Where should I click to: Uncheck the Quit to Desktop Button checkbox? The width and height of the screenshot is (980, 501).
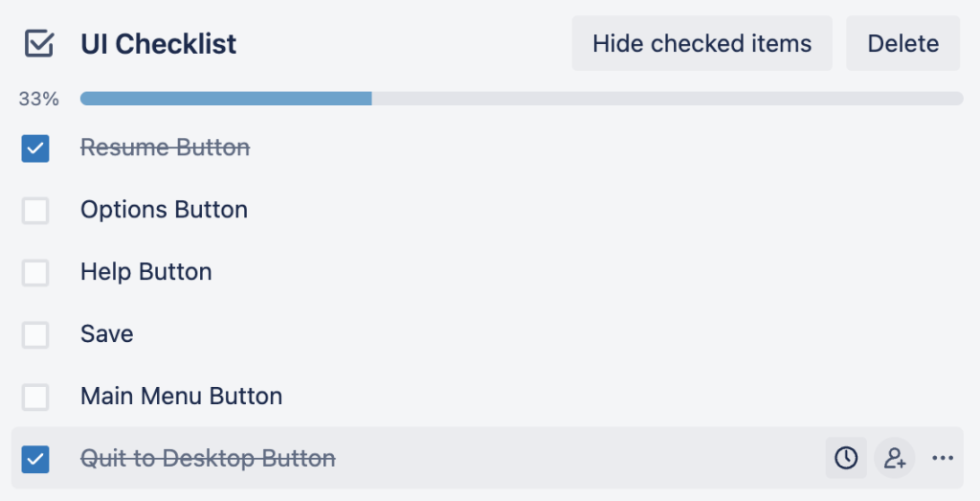click(x=35, y=460)
